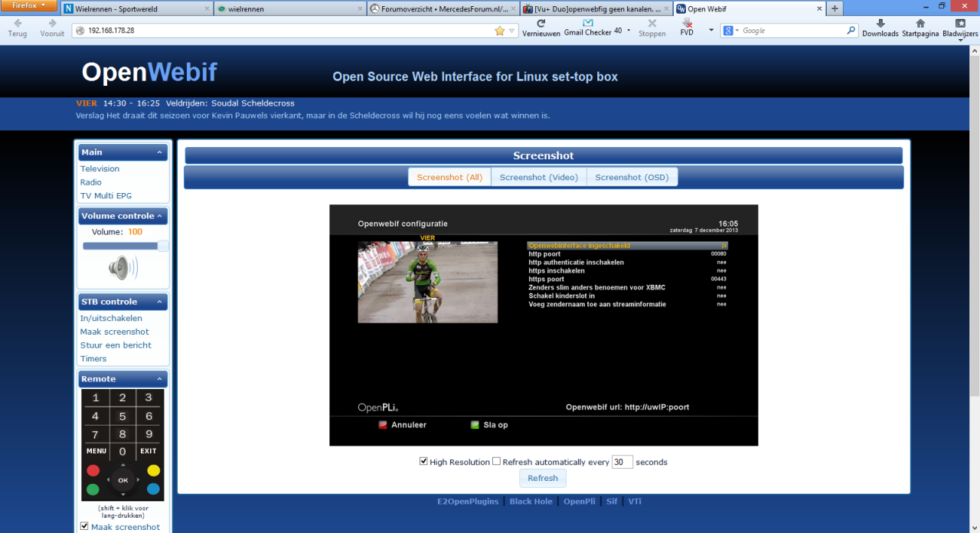This screenshot has height=533, width=980.
Task: Click the Firefox Downloads icon
Action: pyautogui.click(x=880, y=24)
